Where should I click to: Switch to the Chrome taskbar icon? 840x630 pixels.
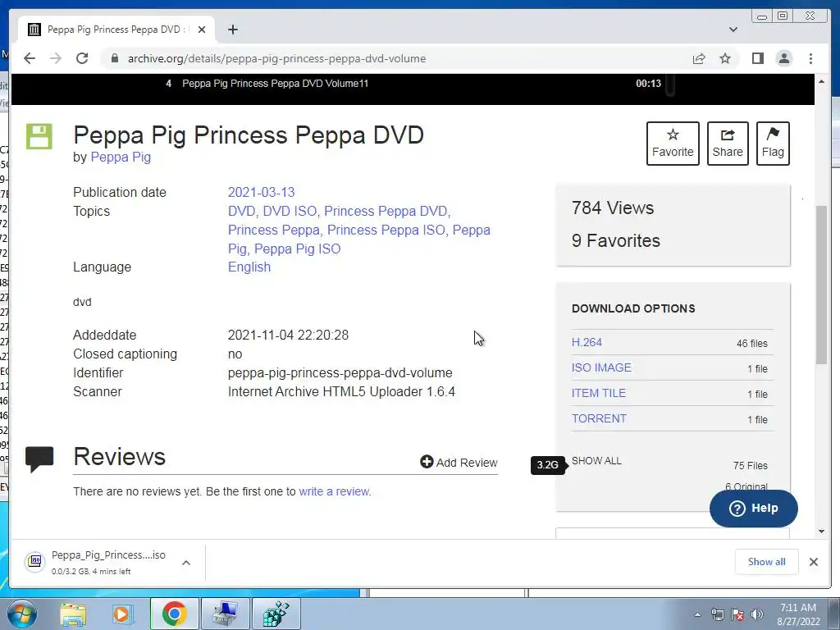[174, 614]
